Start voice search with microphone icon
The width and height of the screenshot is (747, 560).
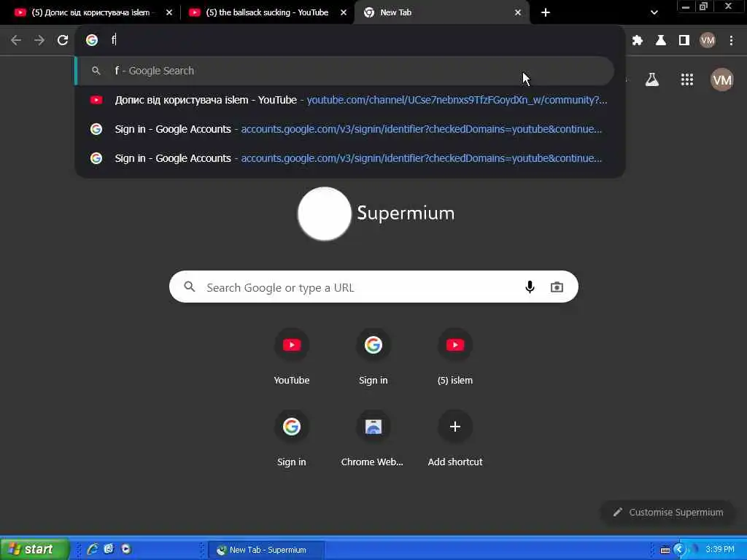[530, 287]
